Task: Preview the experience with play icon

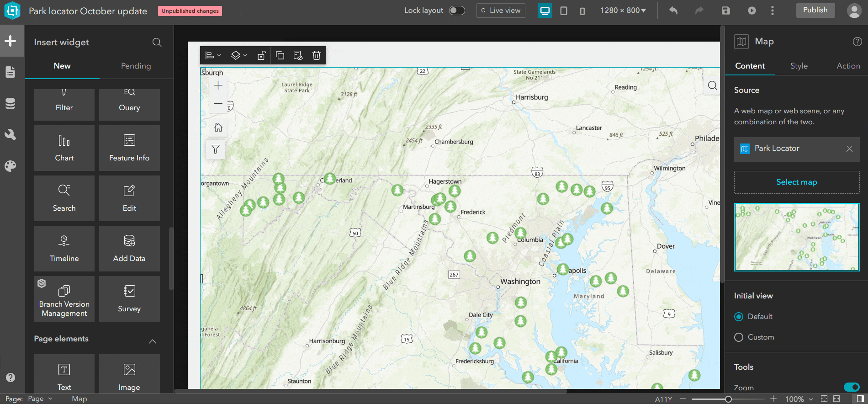Action: coord(752,11)
